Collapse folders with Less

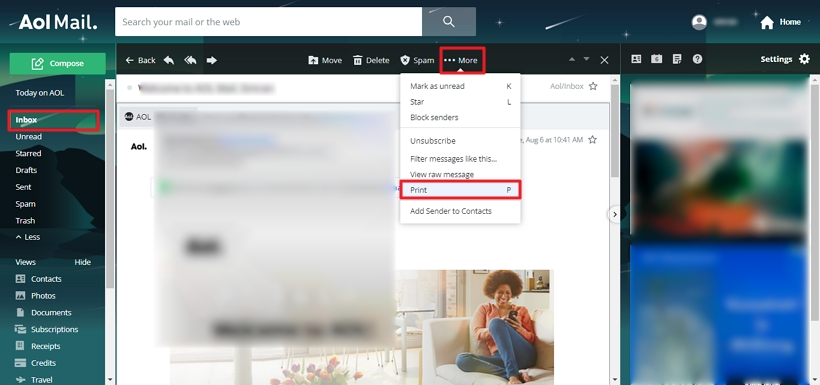pos(28,237)
